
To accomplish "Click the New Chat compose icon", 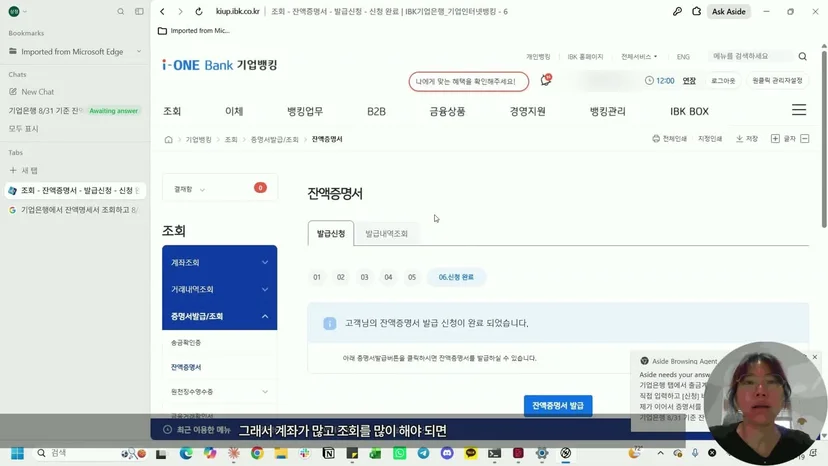I will pyautogui.click(x=13, y=91).
